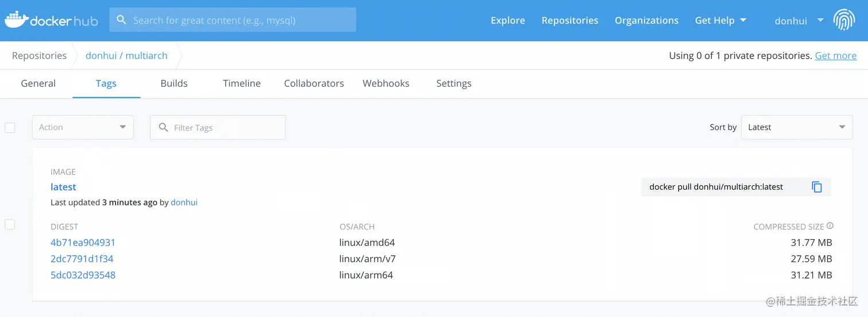This screenshot has height=317, width=868.
Task: Switch to the General tab
Action: click(38, 83)
